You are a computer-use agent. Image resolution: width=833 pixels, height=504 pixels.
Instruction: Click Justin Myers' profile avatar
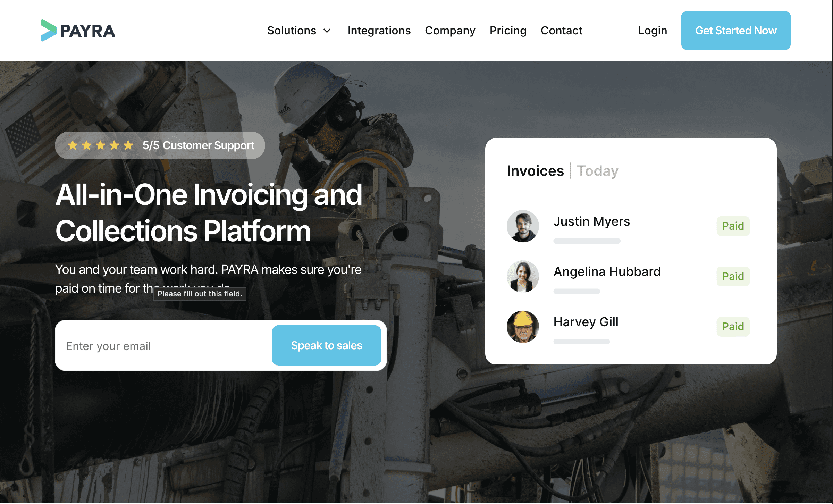(x=523, y=226)
